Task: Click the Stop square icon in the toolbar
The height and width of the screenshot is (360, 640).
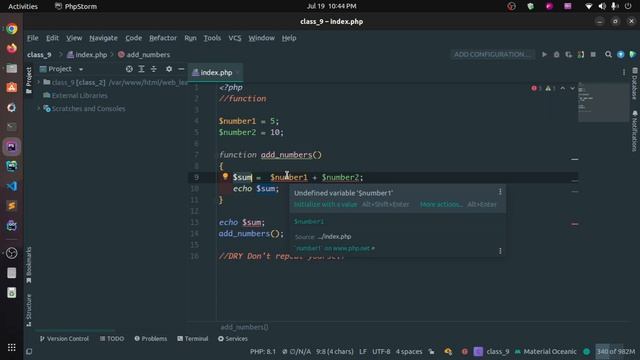Action: pyautogui.click(x=593, y=54)
